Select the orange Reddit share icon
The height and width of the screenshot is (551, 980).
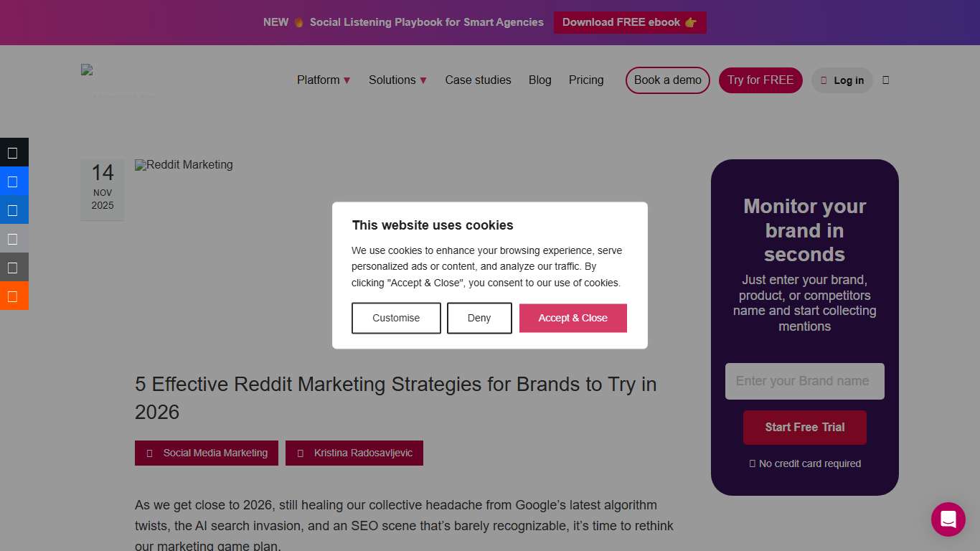[14, 296]
